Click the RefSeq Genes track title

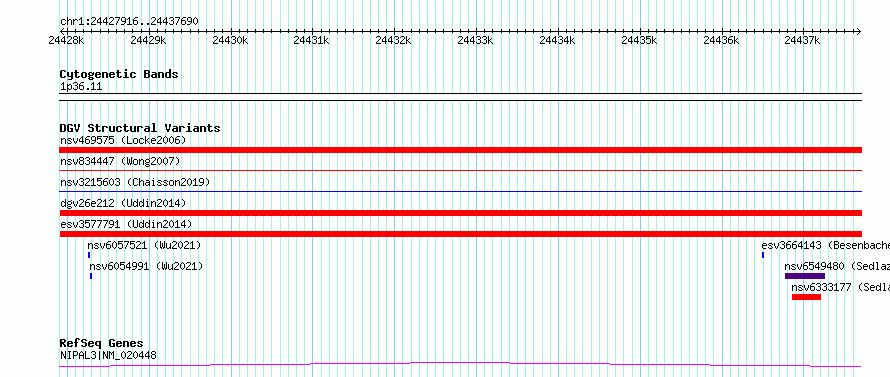[x=102, y=344]
